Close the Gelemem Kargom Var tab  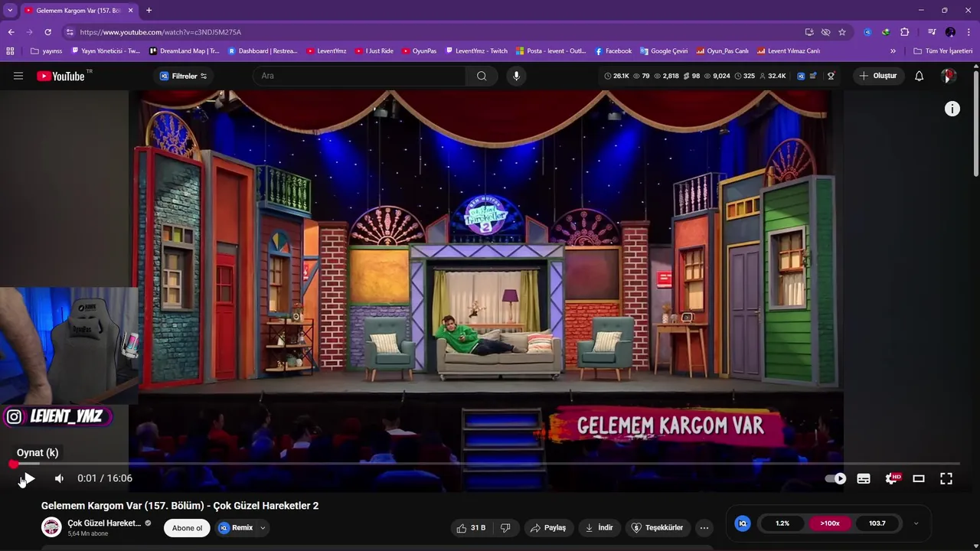coord(131,10)
